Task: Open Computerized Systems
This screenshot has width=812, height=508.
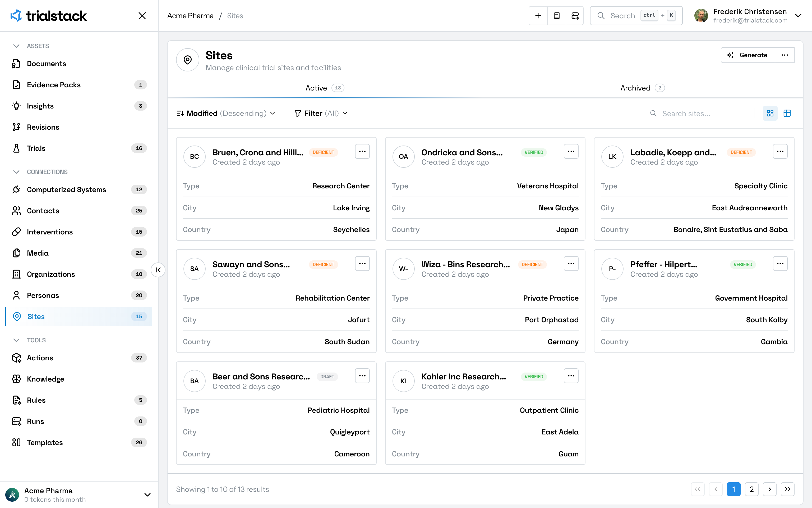Action: tap(79, 189)
